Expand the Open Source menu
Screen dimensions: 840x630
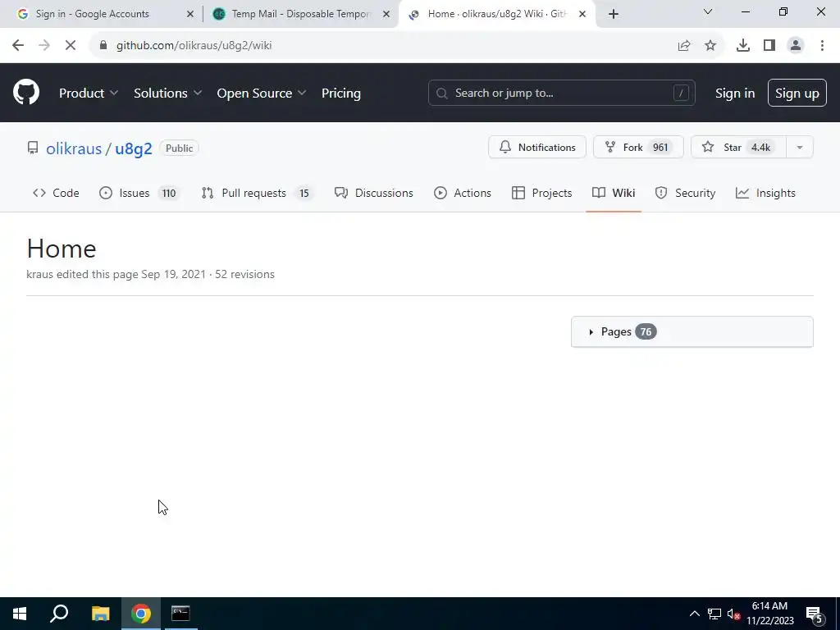pyautogui.click(x=262, y=94)
